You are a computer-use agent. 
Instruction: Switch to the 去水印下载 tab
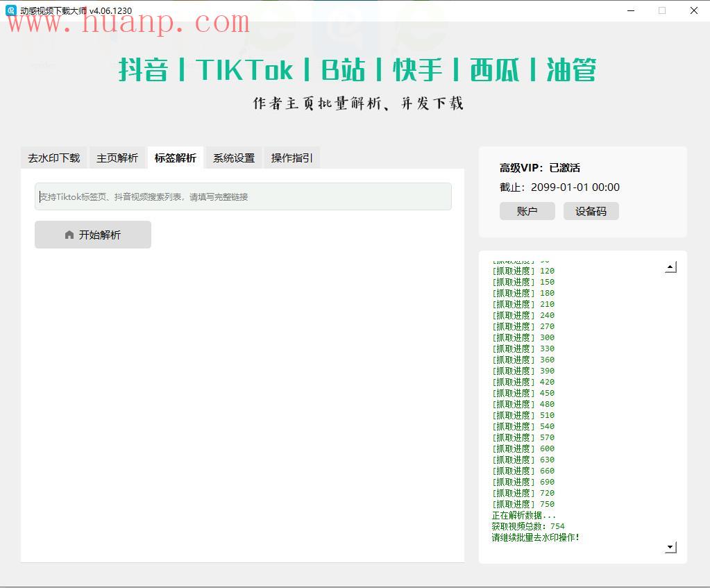(x=54, y=158)
